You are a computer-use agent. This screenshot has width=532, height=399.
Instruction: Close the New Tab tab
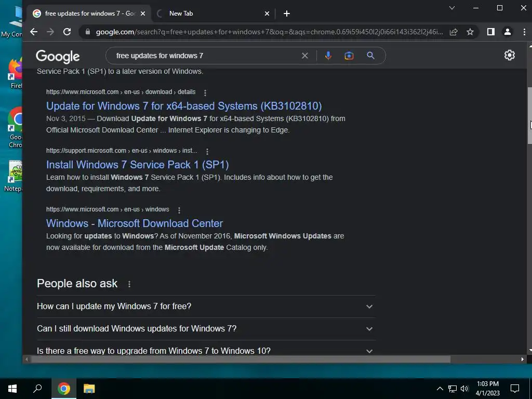[267, 14]
